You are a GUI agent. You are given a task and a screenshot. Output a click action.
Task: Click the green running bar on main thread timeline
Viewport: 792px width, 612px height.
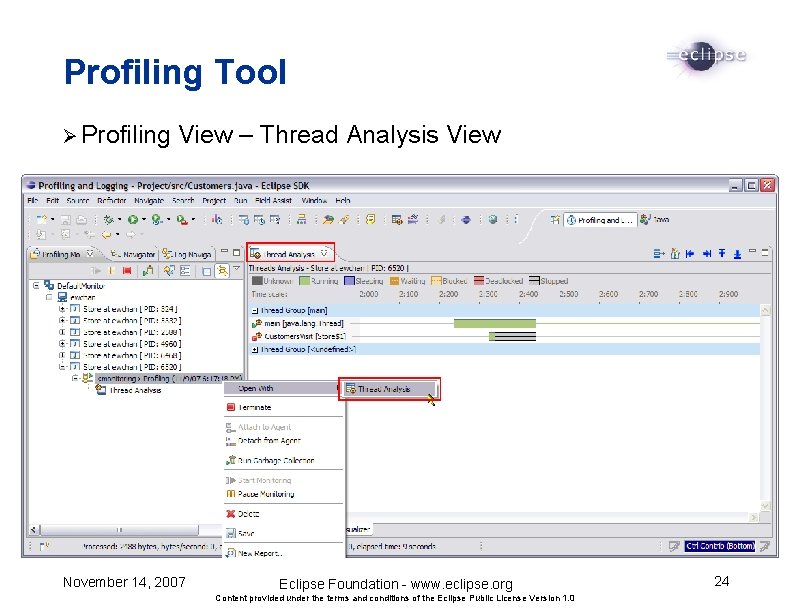pyautogui.click(x=494, y=324)
